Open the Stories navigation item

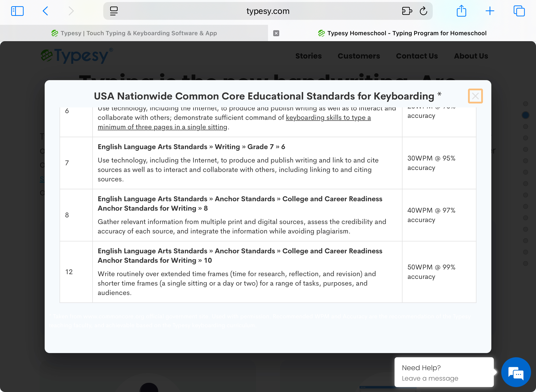click(308, 56)
